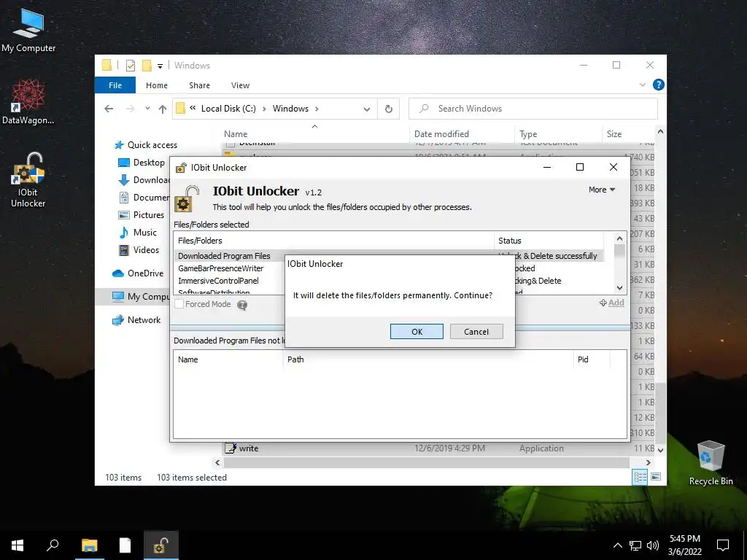Open the notification center icon
Screen dimensions: 747x560
coord(723,545)
